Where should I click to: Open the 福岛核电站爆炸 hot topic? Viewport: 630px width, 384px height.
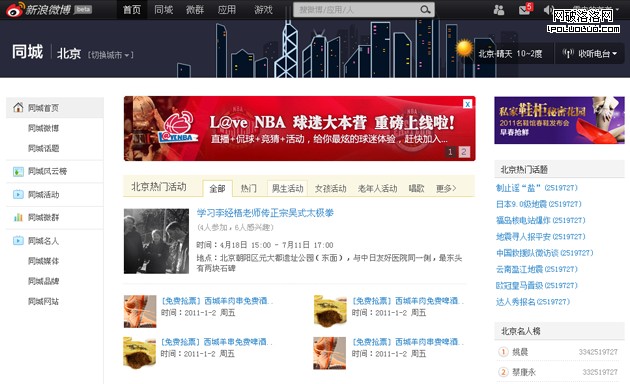coord(540,220)
